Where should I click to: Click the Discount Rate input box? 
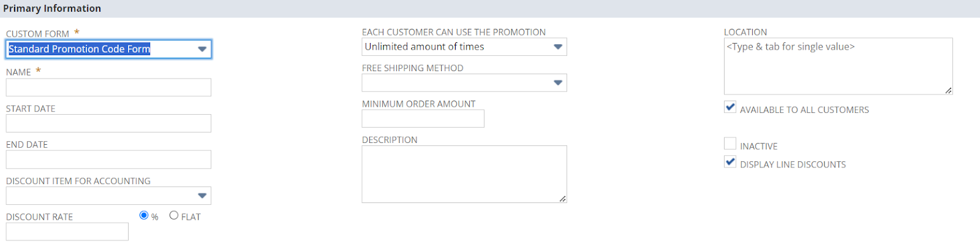[x=67, y=232]
